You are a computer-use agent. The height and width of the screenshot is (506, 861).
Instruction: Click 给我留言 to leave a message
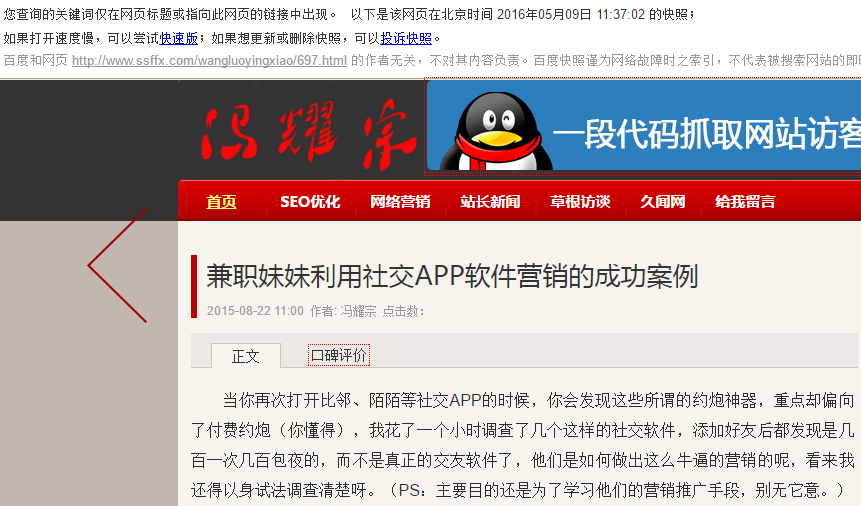click(745, 202)
